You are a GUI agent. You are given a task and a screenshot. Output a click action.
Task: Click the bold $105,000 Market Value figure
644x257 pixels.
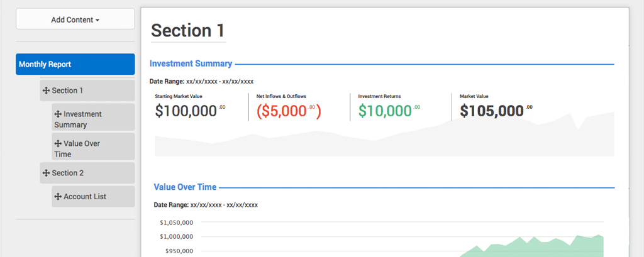[491, 111]
